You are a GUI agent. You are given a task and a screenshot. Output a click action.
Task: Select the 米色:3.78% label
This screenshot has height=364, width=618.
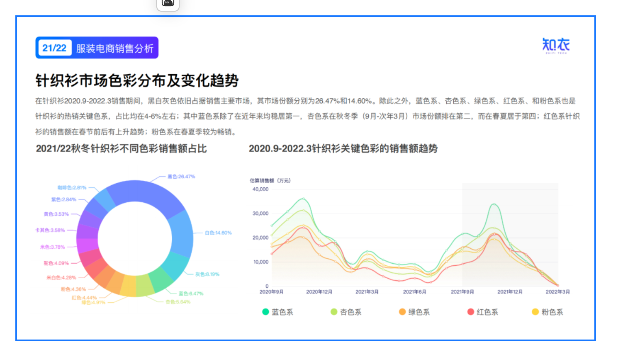click(53, 247)
